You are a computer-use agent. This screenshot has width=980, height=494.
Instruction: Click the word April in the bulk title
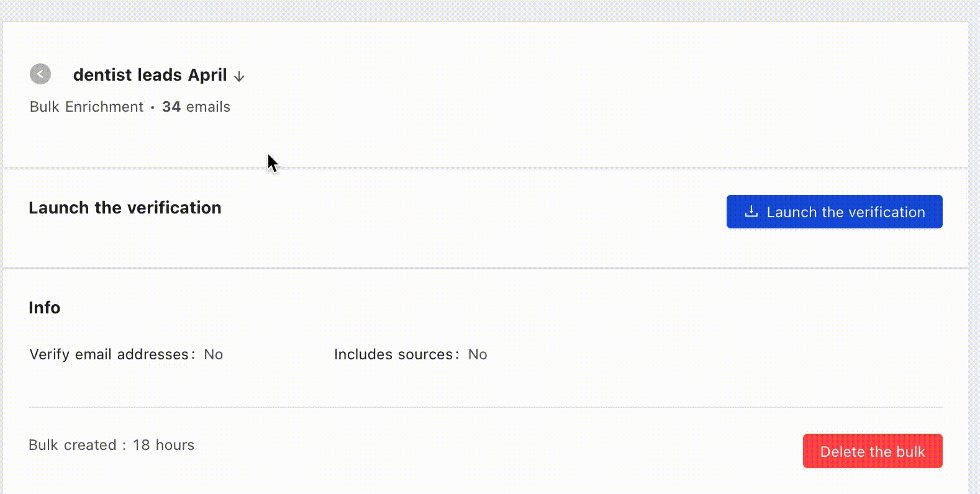(x=207, y=75)
